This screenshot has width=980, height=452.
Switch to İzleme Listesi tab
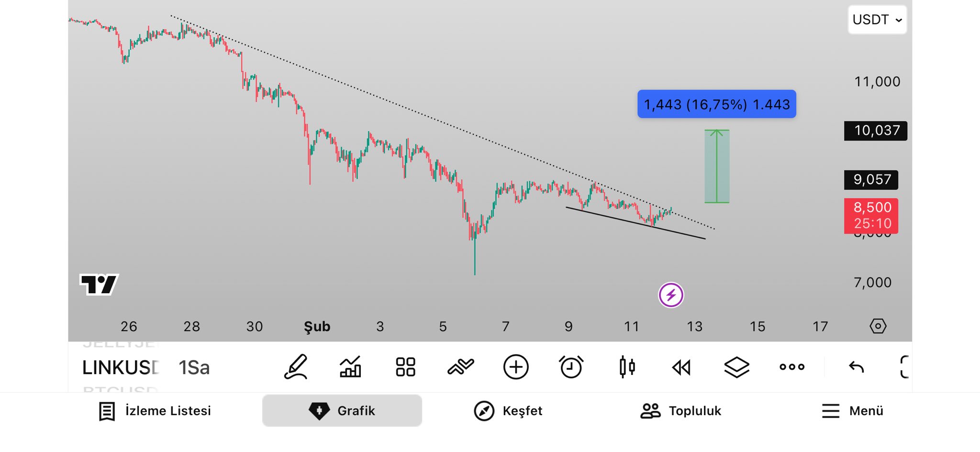(x=155, y=411)
